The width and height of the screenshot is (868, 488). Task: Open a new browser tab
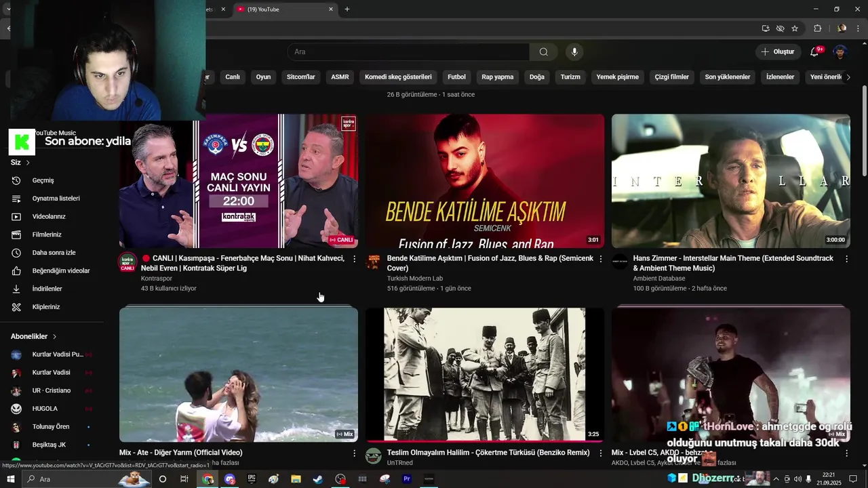tap(347, 9)
